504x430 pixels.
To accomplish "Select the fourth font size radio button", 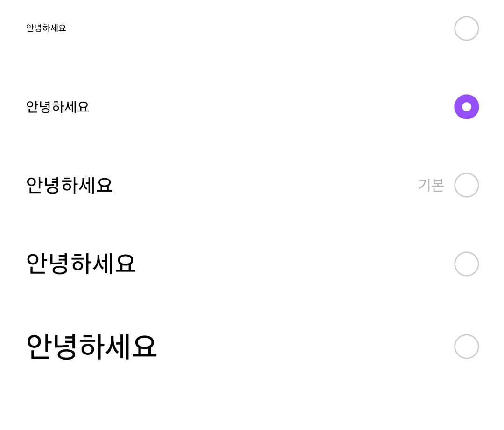I will [466, 264].
